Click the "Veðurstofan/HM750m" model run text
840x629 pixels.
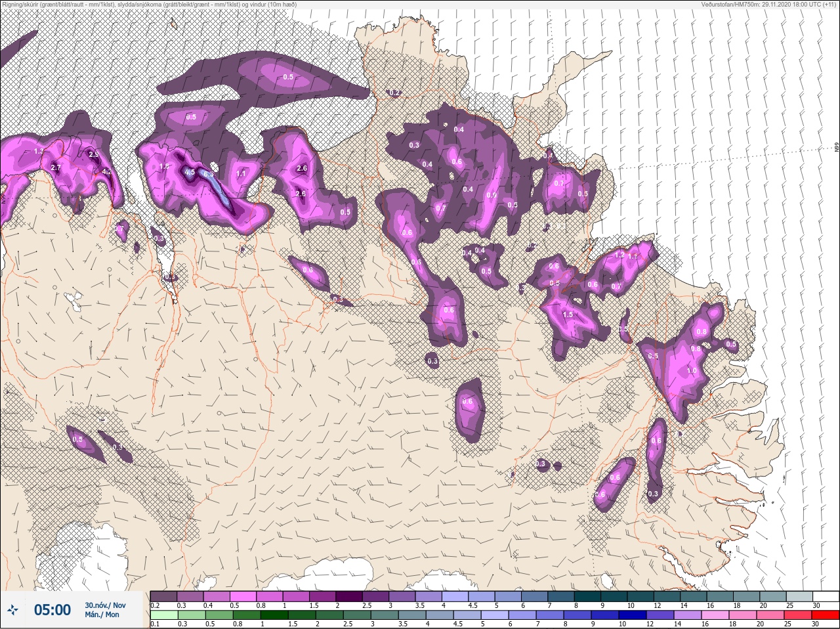pos(768,5)
